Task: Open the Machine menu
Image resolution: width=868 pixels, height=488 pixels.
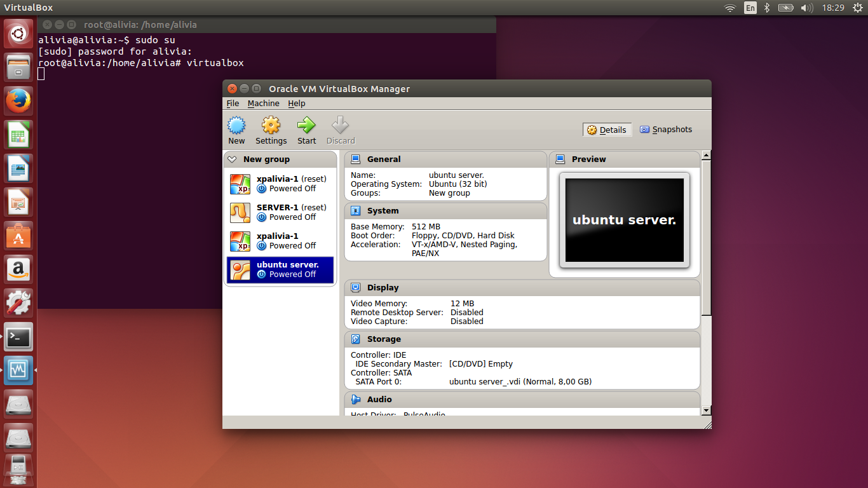Action: (x=264, y=104)
